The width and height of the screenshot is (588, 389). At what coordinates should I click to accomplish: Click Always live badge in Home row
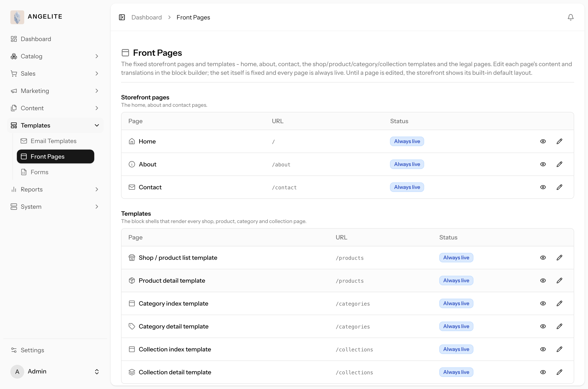407,141
